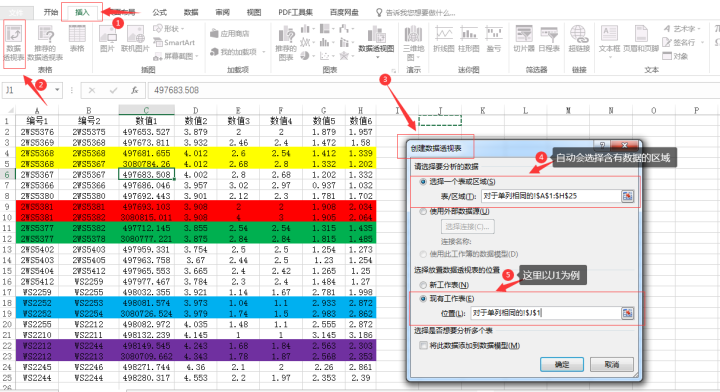Select 新工作表 radio option
Viewport: 720px width, 392px height.
(x=423, y=285)
